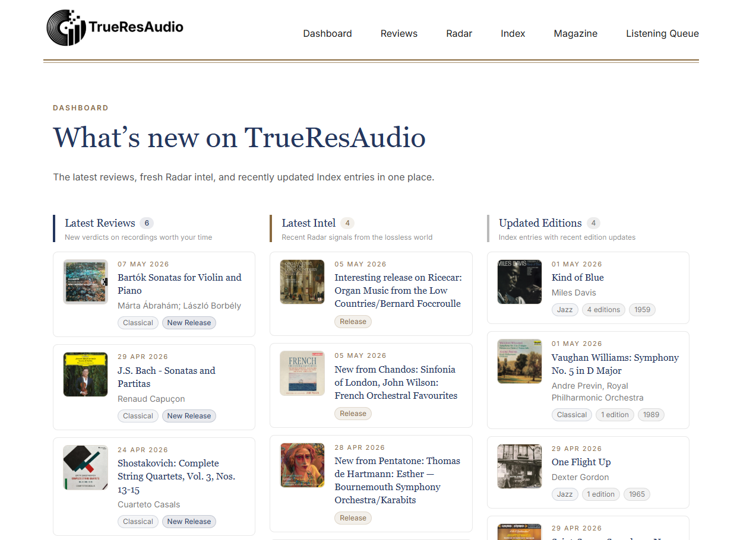Image resolution: width=756 pixels, height=540 pixels.
Task: Open J.S. Bach - Sonatas and Partitas review
Action: (166, 377)
